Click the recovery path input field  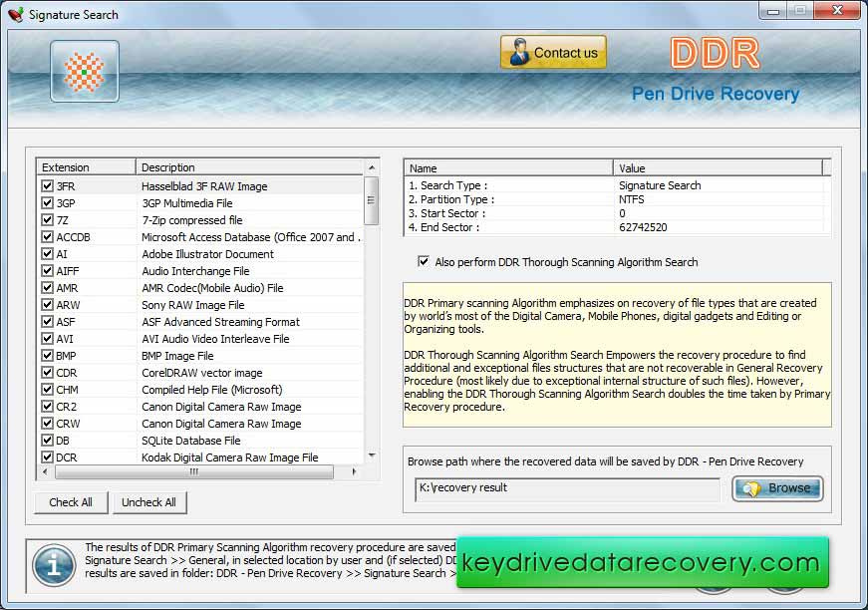click(x=567, y=488)
